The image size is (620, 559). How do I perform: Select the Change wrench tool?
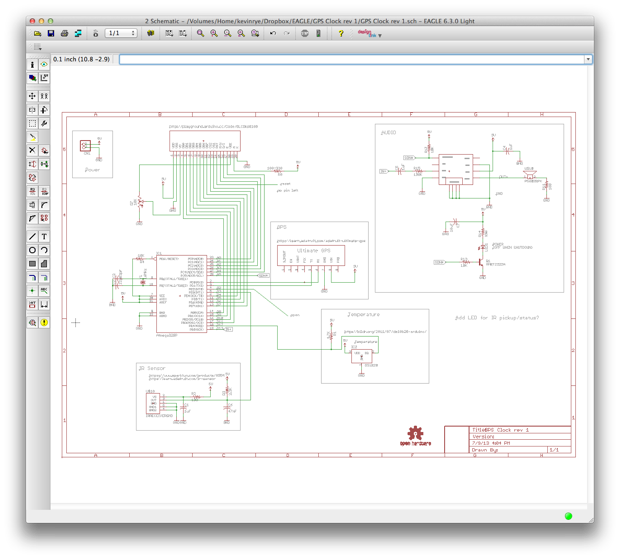[44, 123]
